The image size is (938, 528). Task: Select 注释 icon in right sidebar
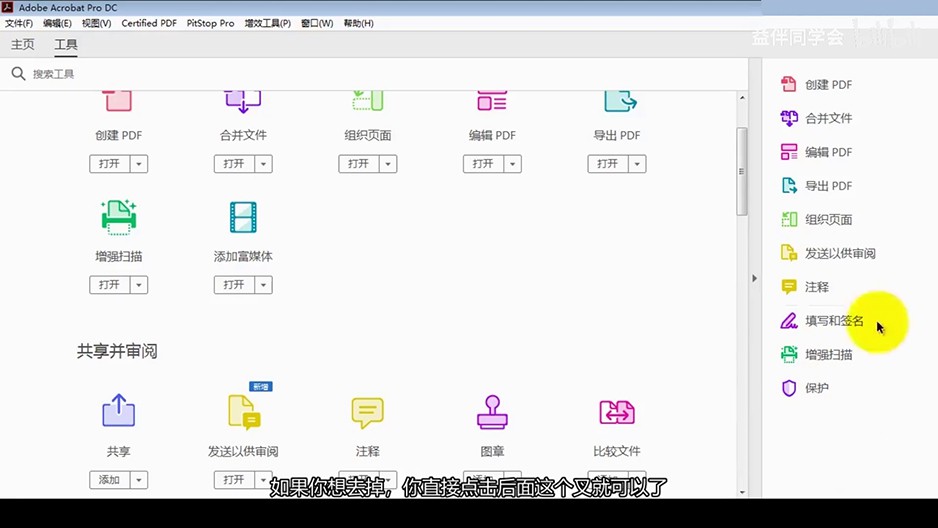(x=789, y=287)
